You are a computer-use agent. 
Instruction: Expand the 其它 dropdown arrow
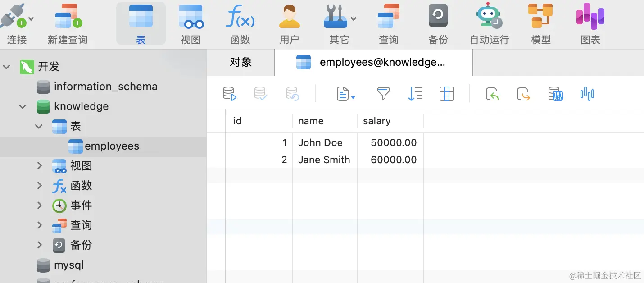354,19
